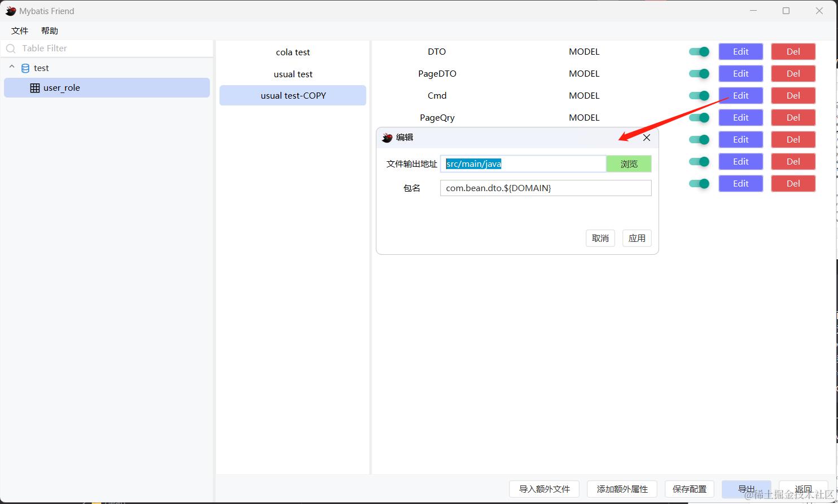Click the database icon next to test
The height and width of the screenshot is (504, 838).
coord(25,68)
